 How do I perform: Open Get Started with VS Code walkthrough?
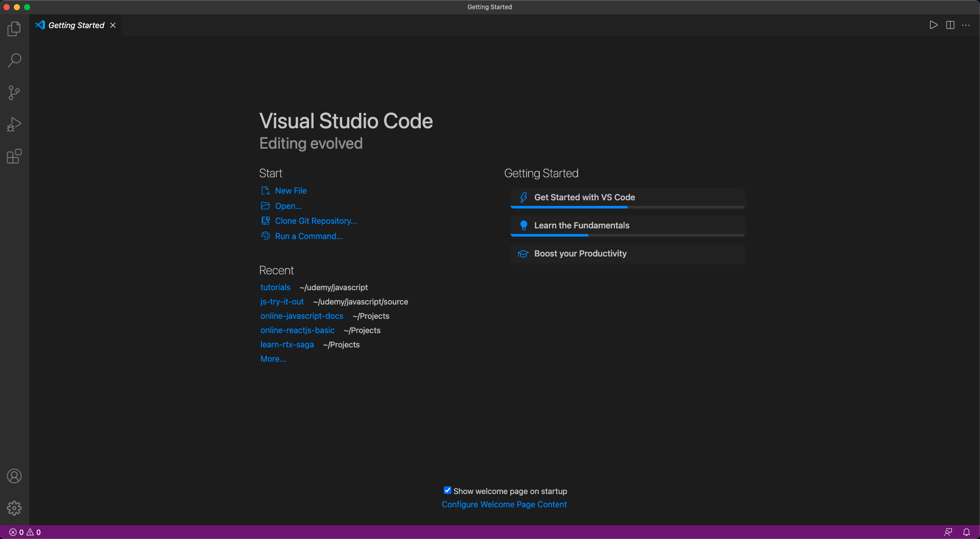pos(628,198)
